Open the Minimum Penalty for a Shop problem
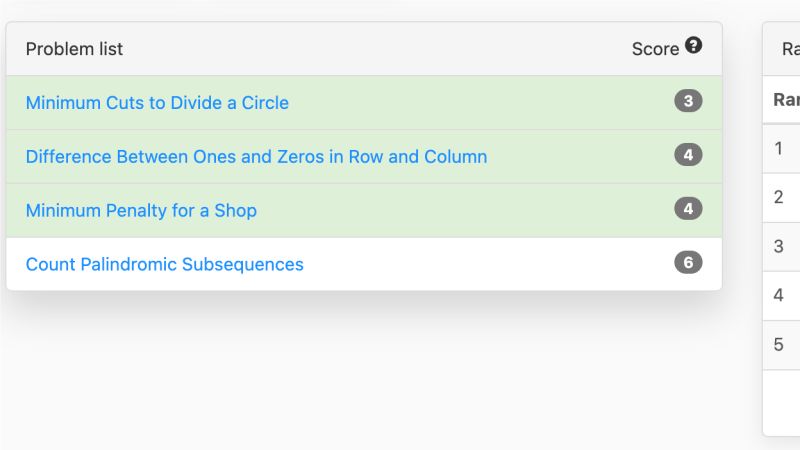Screen dimensions: 800x450 coord(141,210)
